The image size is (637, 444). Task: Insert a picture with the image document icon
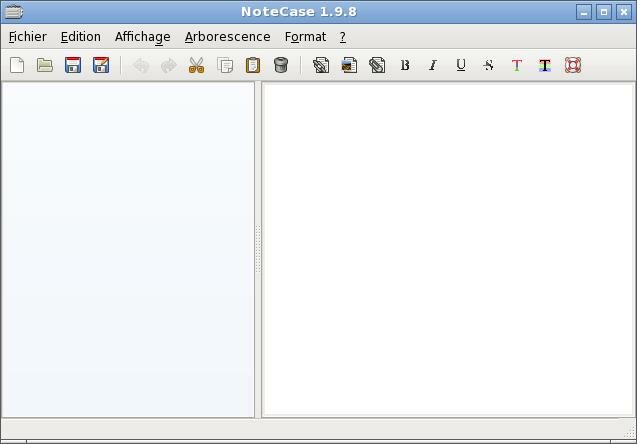pos(349,65)
